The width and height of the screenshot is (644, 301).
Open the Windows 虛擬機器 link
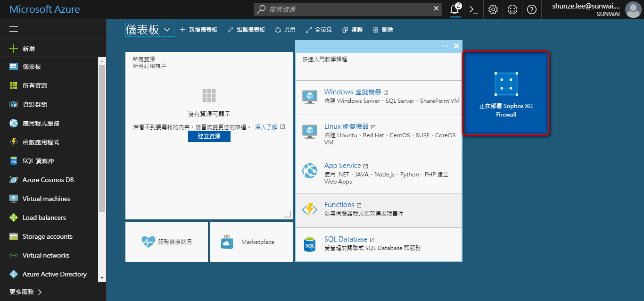(x=353, y=92)
